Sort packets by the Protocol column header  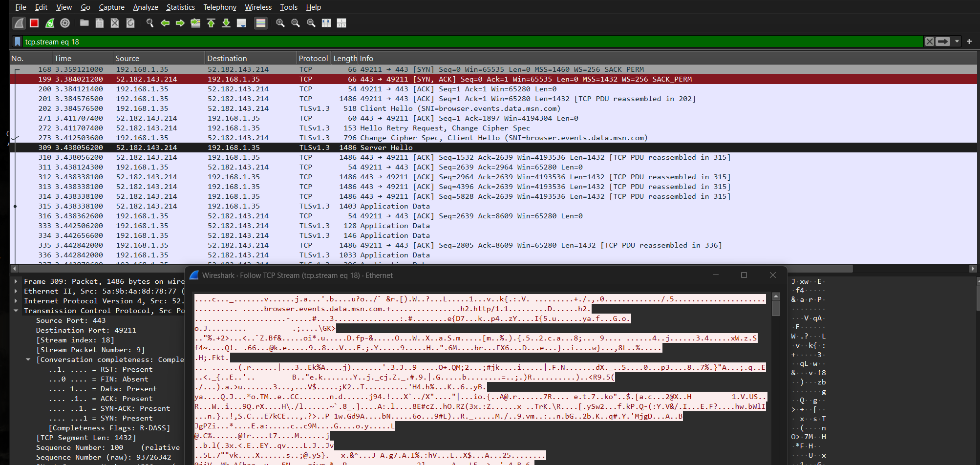(x=314, y=58)
